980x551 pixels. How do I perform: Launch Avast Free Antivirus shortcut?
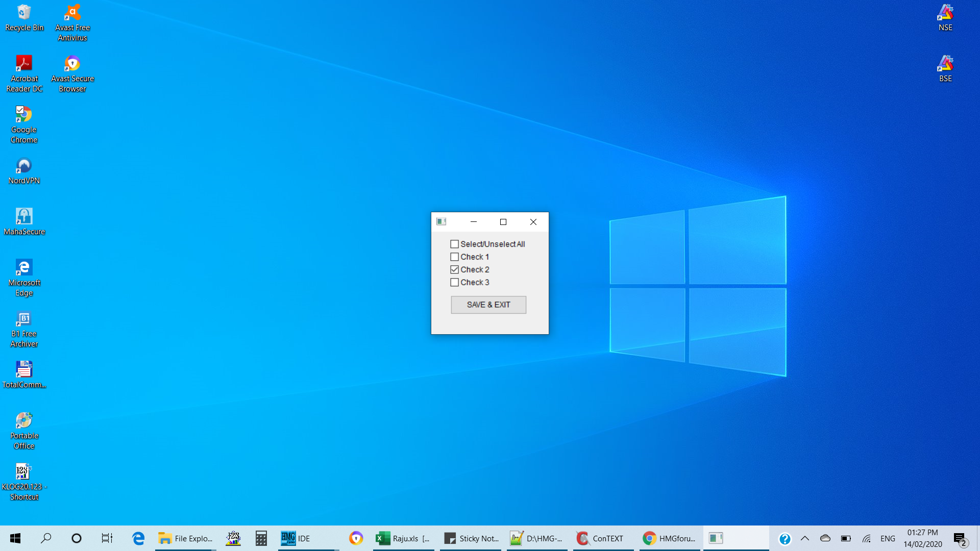72,23
